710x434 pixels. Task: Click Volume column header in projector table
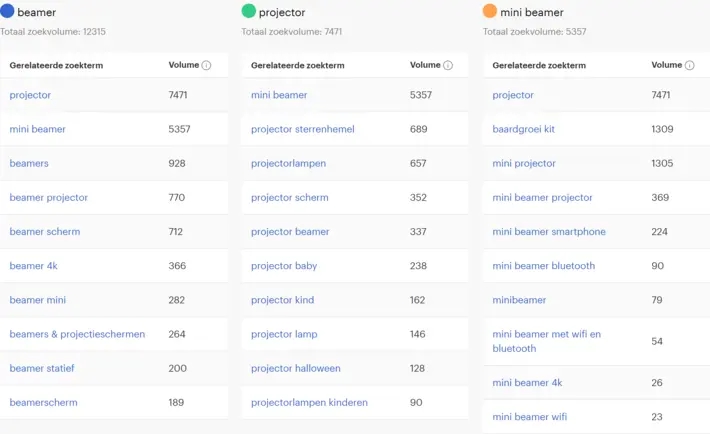tap(425, 65)
